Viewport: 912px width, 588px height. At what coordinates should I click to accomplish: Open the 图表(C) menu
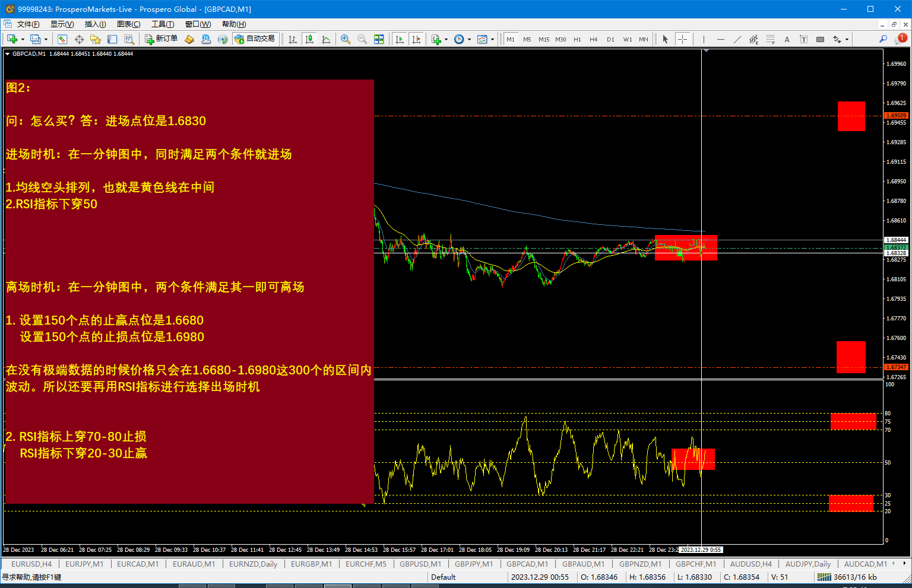click(x=129, y=24)
